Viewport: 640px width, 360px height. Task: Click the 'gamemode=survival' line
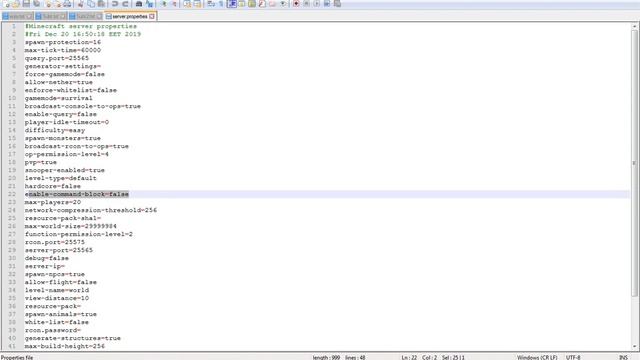coord(58,98)
